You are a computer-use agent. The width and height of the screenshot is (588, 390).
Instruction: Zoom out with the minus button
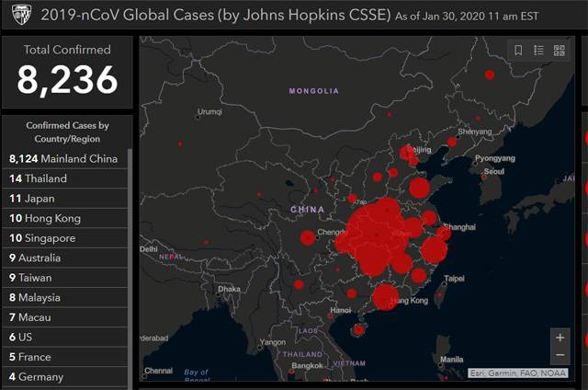[560, 355]
